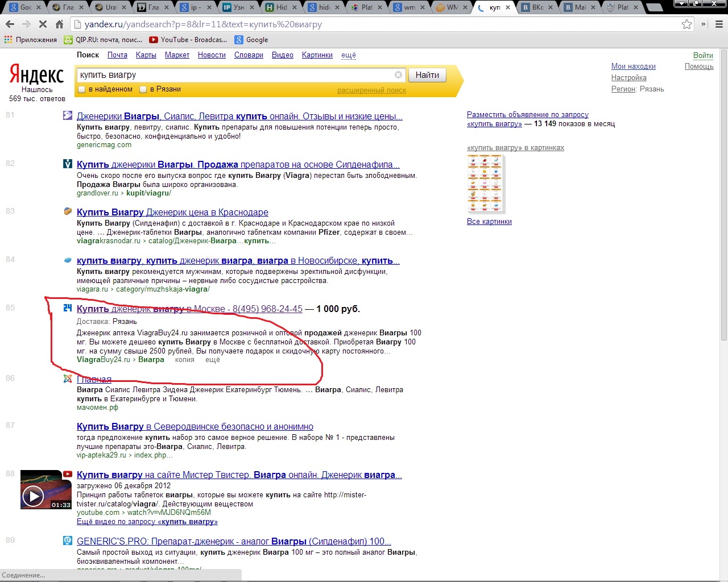This screenshot has width=728, height=582.
Task: Open the Google bookmark
Action: coord(251,40)
